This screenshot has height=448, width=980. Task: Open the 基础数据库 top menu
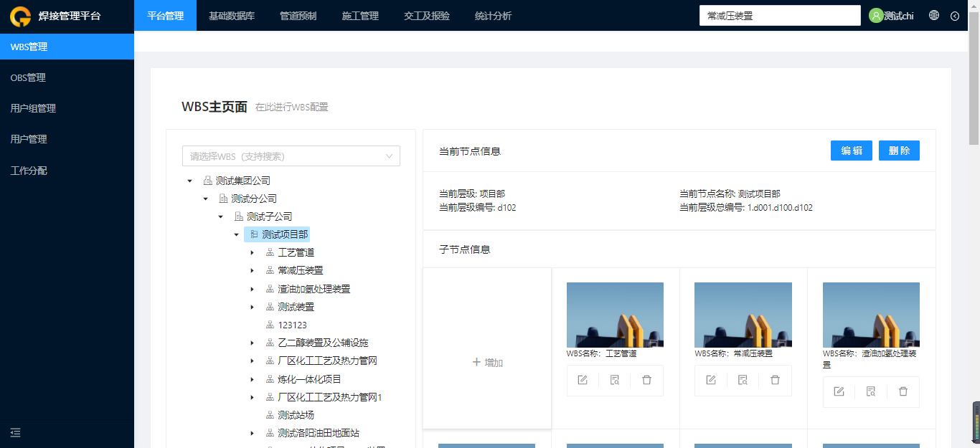point(232,16)
